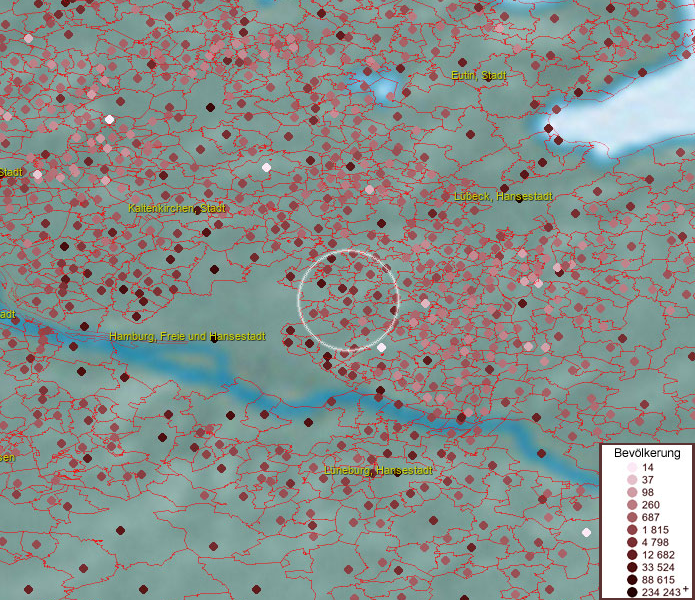Select the 37 population legend swatch

click(632, 479)
